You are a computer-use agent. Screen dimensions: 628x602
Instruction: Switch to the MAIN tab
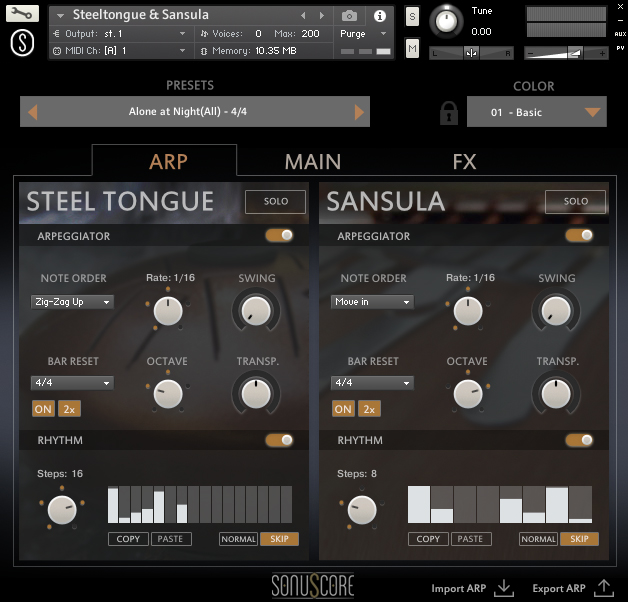click(x=312, y=161)
